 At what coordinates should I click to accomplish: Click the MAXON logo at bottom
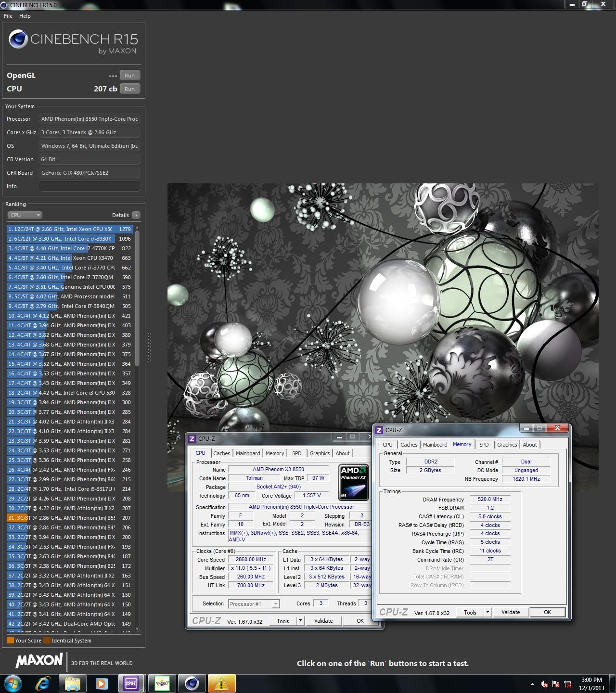click(x=39, y=661)
